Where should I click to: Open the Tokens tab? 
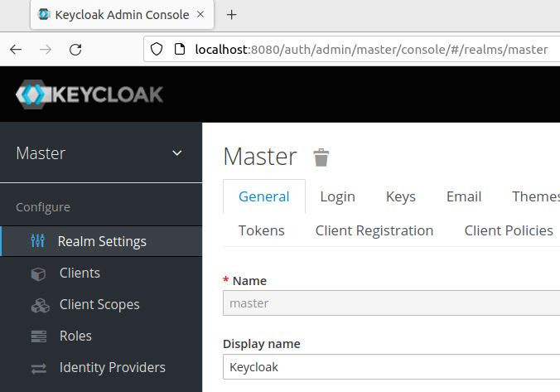pyautogui.click(x=262, y=230)
